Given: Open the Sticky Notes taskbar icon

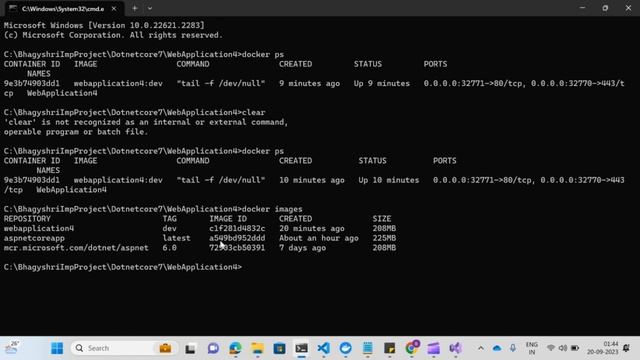Looking at the screenshot, I should coord(390,348).
